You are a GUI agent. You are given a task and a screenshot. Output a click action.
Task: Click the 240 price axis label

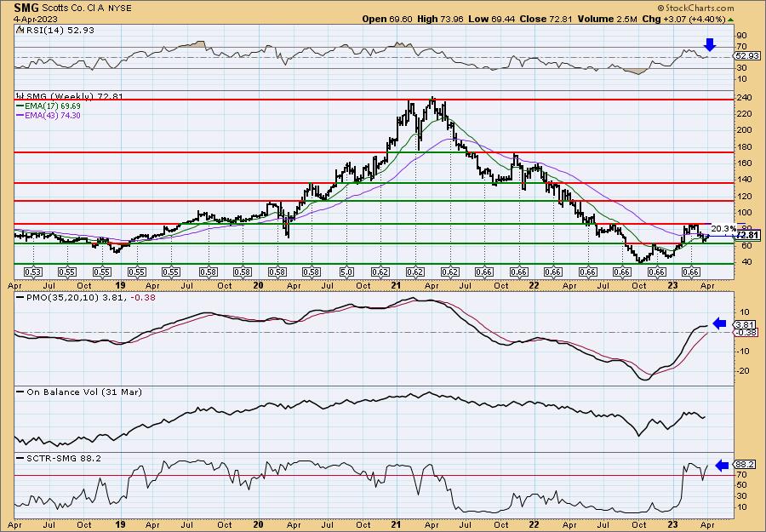[x=745, y=97]
